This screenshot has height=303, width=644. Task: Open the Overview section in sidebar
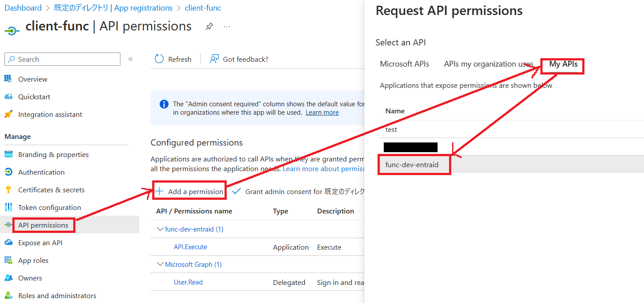pos(32,79)
